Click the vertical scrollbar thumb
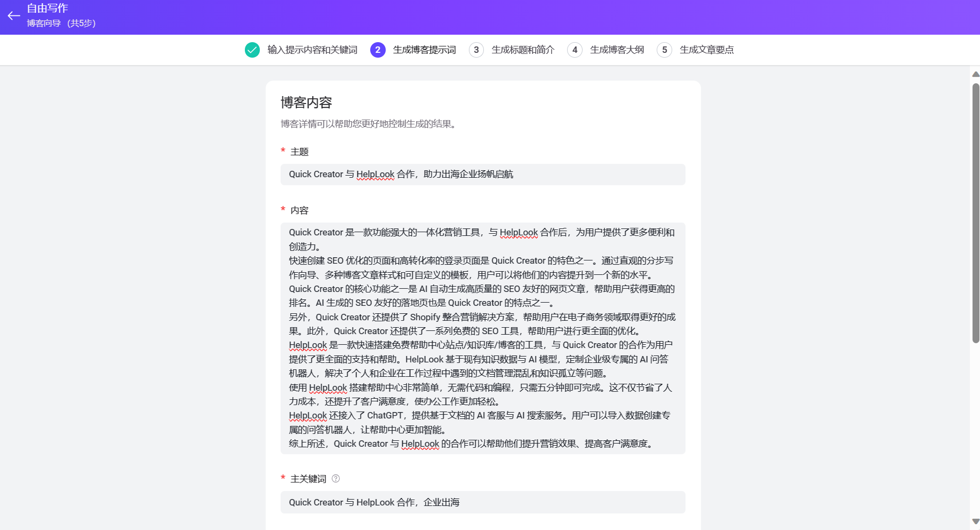Viewport: 980px width, 530px height. tap(976, 213)
